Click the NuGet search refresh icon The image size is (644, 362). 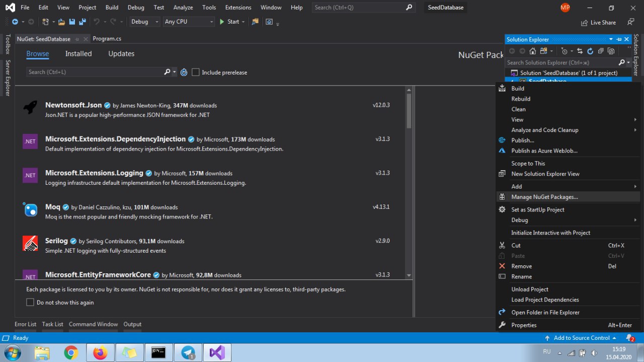(184, 72)
